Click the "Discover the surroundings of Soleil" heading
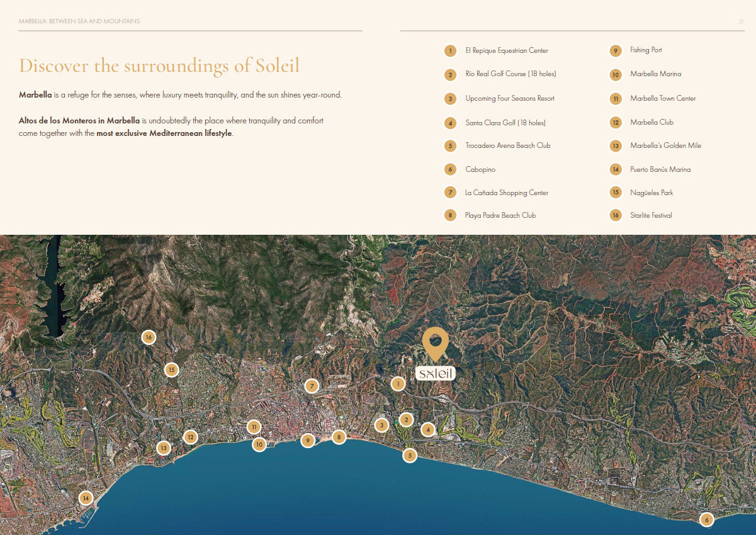Image resolution: width=756 pixels, height=535 pixels. pos(159,65)
